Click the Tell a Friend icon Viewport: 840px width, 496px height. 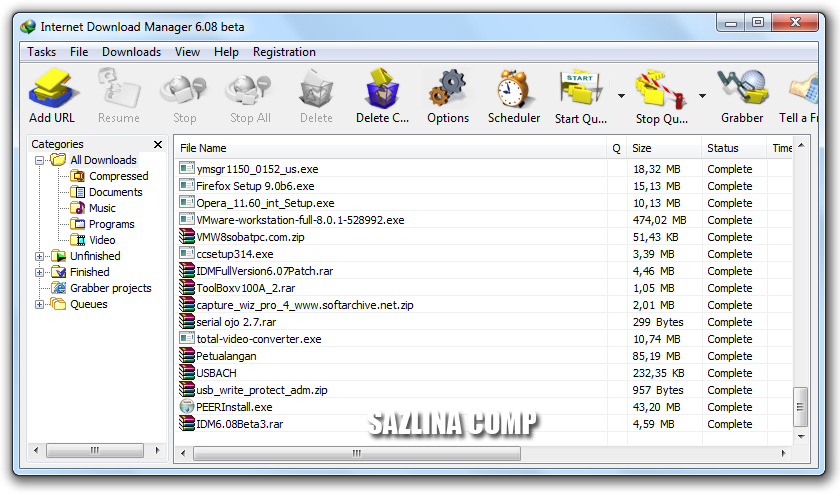[803, 88]
